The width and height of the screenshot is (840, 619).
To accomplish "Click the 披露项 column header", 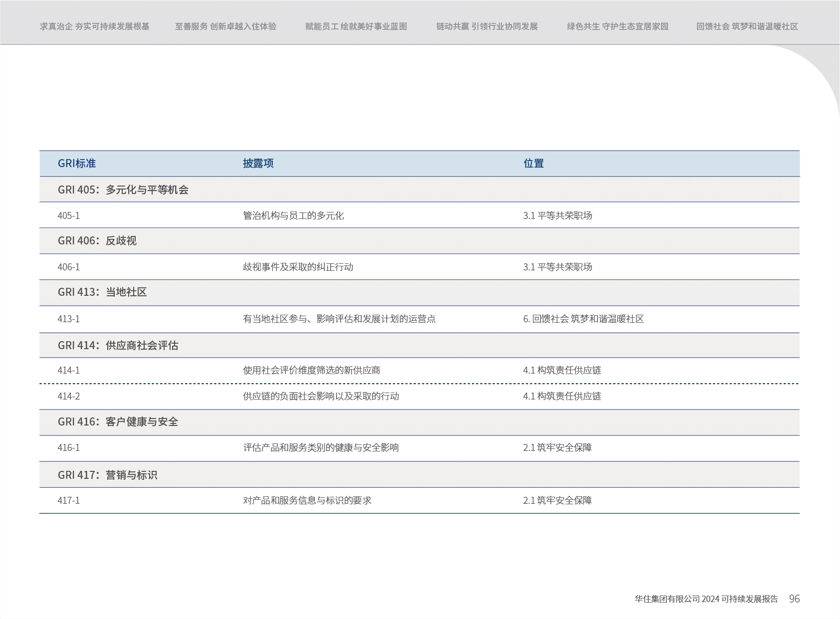I will tap(258, 164).
